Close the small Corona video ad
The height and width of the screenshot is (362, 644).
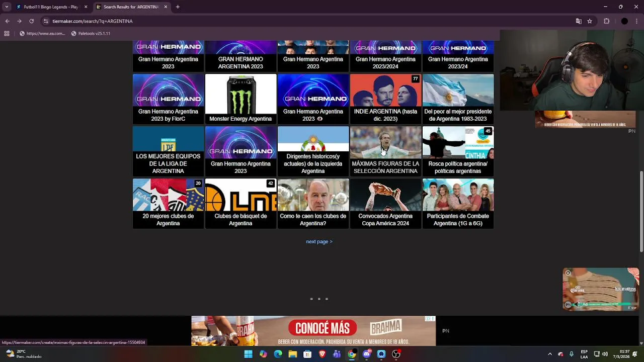(x=568, y=273)
